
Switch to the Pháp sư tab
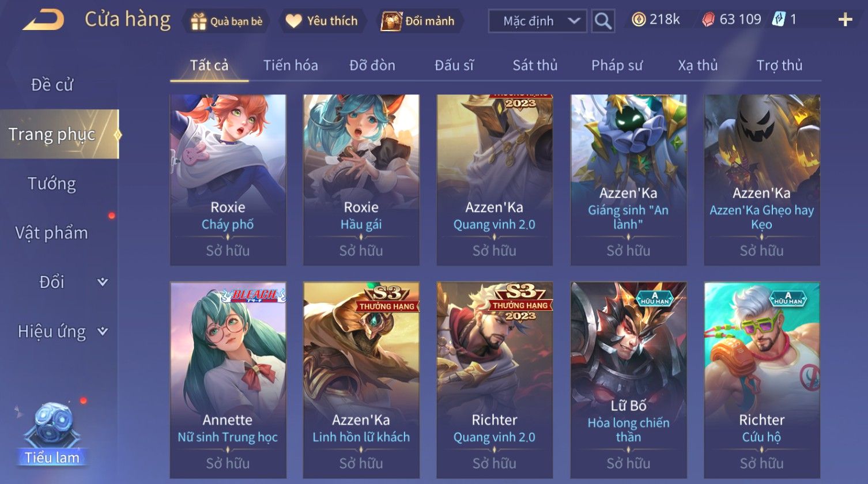[x=617, y=65]
